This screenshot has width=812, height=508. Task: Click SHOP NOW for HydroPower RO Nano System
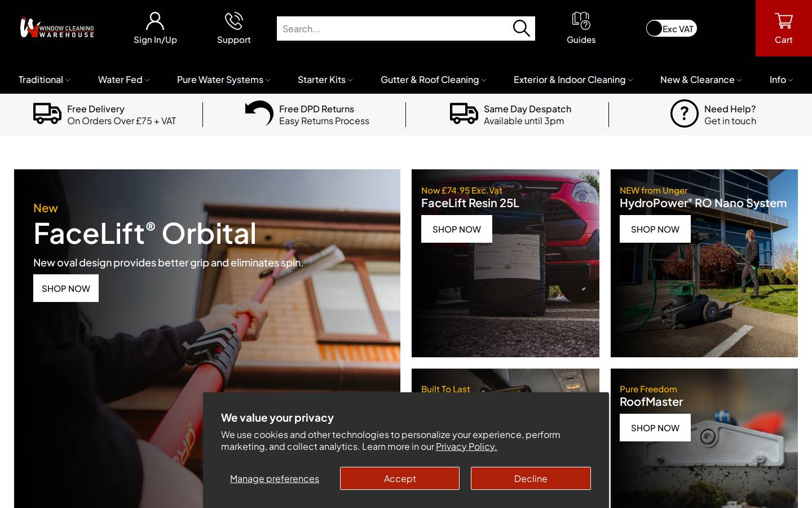coord(655,229)
